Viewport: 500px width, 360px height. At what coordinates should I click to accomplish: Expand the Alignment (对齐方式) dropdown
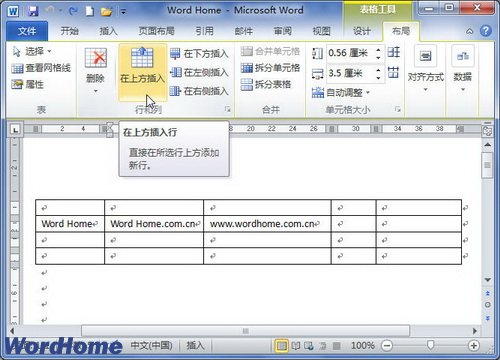tap(426, 69)
